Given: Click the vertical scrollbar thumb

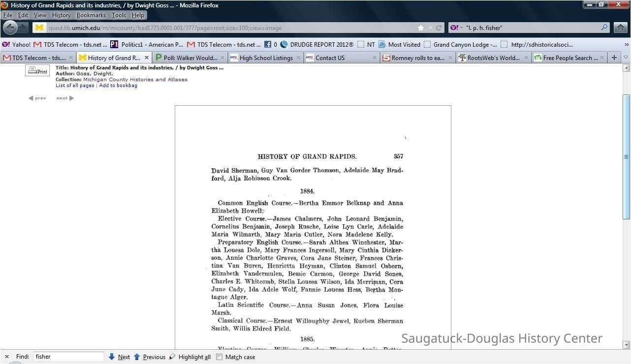Looking at the screenshot, I should coord(626,156).
